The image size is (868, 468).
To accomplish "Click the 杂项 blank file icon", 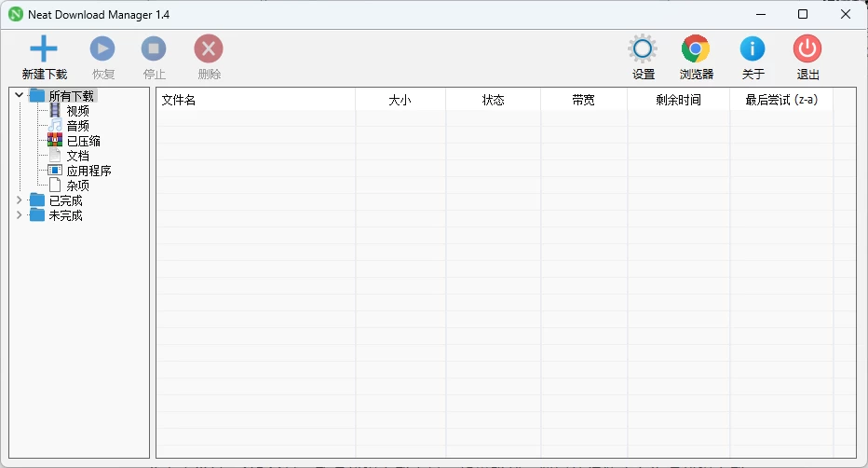I will tap(55, 185).
